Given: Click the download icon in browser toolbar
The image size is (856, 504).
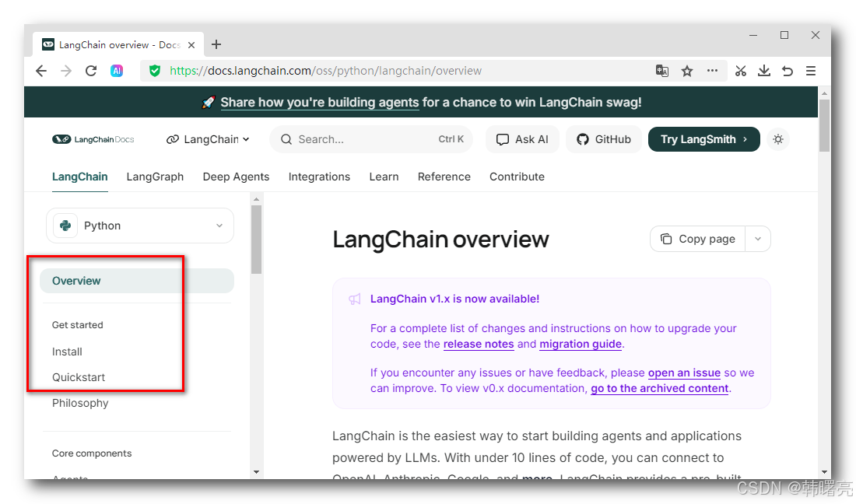Looking at the screenshot, I should pyautogui.click(x=763, y=71).
